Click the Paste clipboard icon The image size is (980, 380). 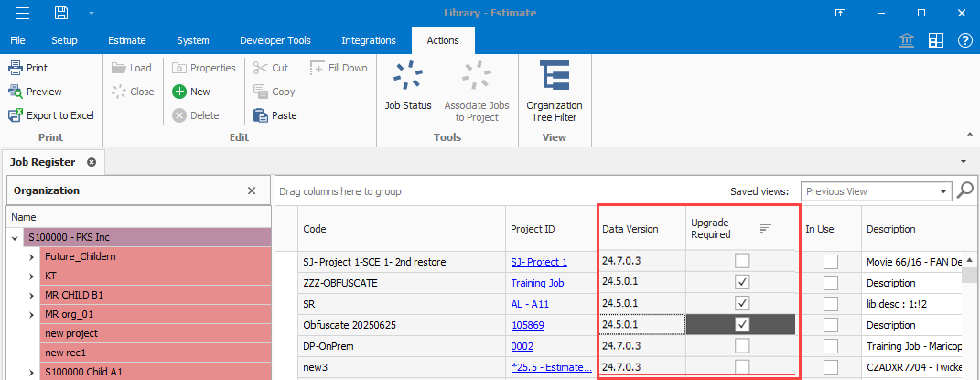click(x=261, y=115)
